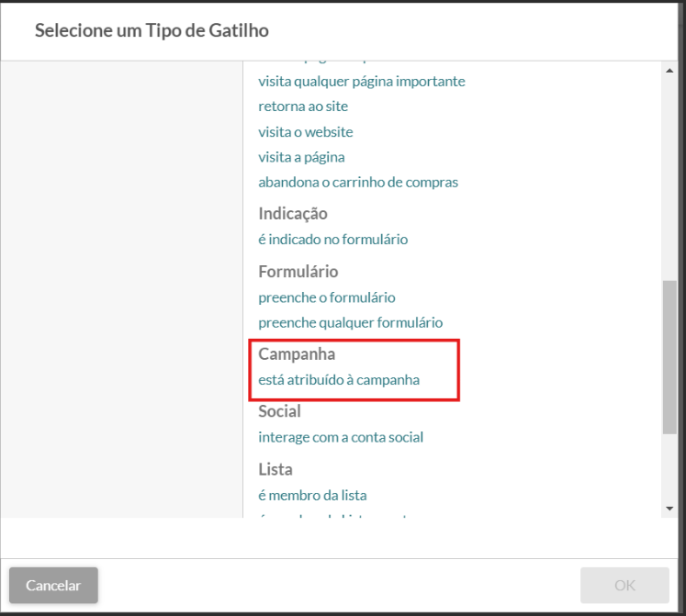Pick 'preenche qualquer formulário' trigger
Screen dimensions: 686x616
click(351, 322)
